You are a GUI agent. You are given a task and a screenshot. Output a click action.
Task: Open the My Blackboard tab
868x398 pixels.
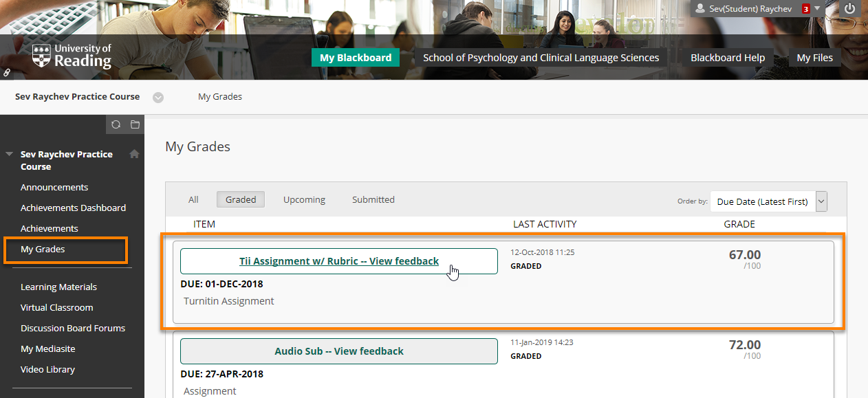click(x=355, y=58)
